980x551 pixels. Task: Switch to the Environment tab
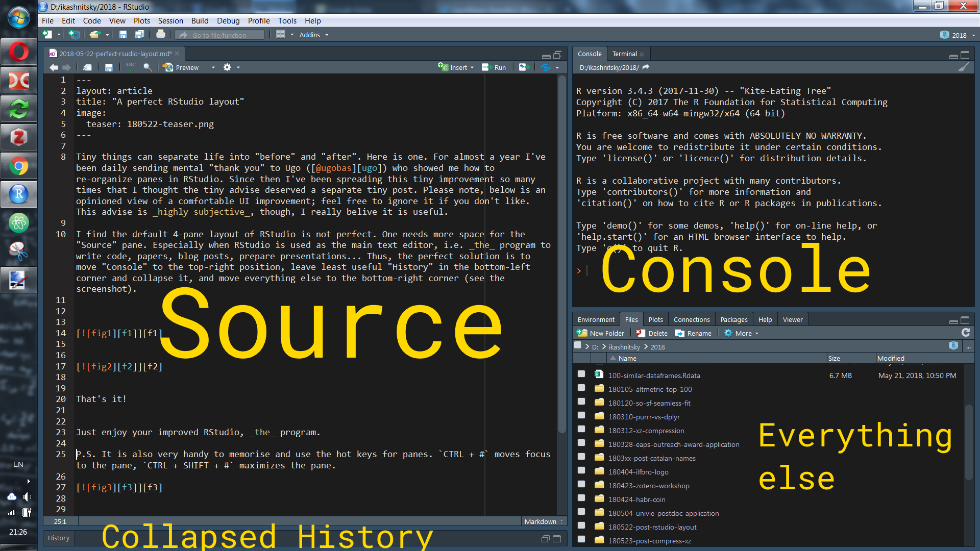pyautogui.click(x=596, y=320)
